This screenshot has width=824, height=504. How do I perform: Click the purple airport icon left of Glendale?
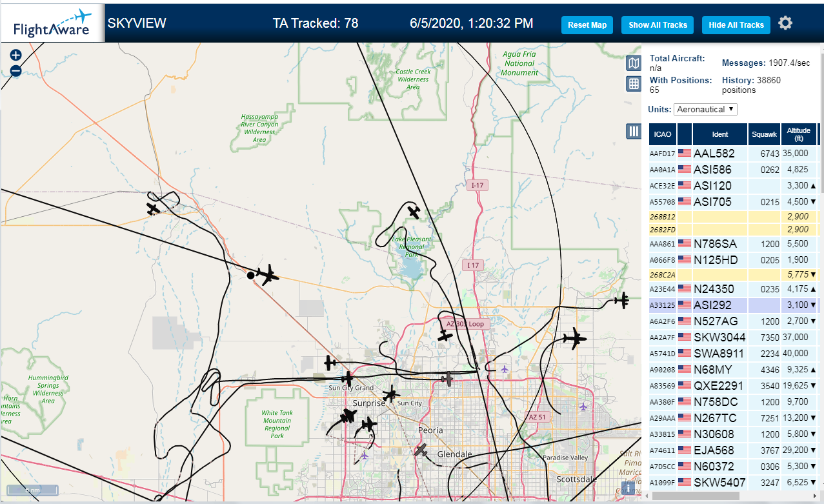[365, 456]
